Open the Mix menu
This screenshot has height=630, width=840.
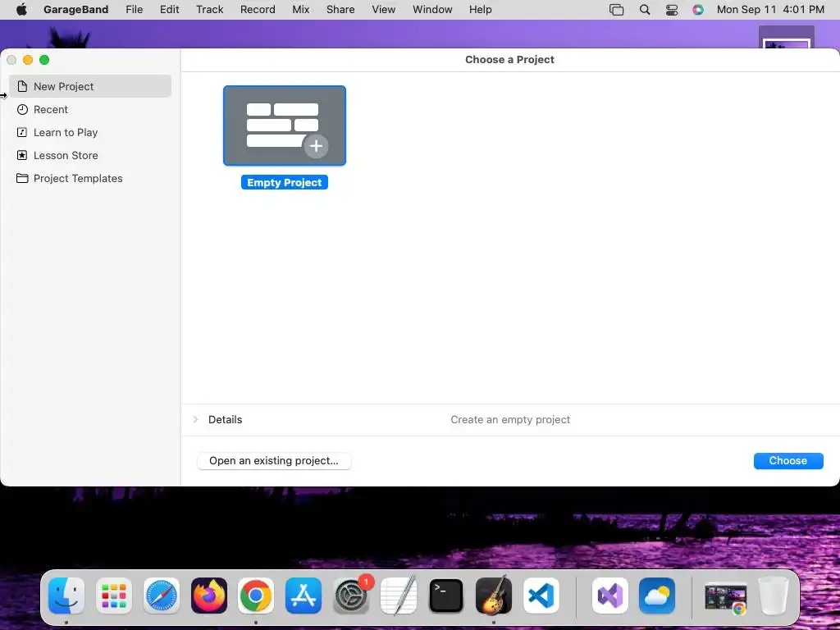[x=300, y=10]
